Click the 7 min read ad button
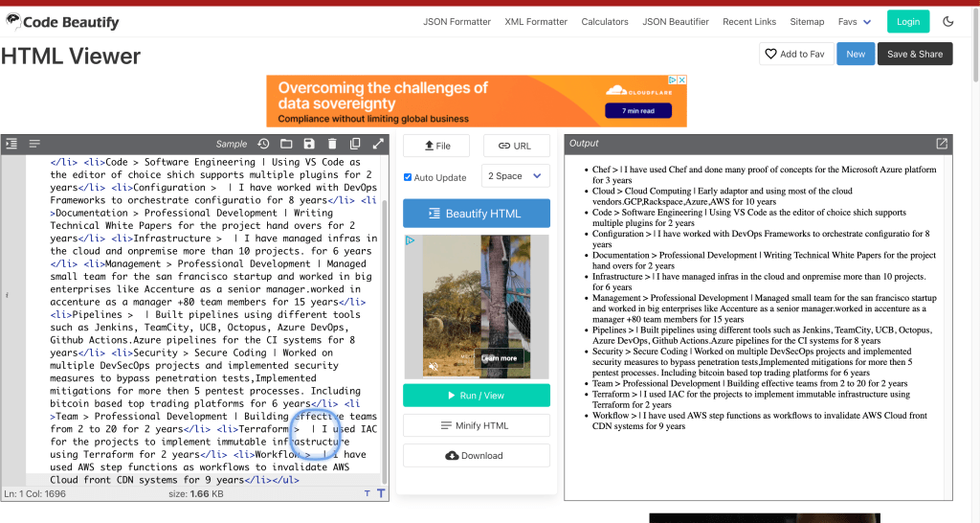The width and height of the screenshot is (980, 523). point(638,111)
